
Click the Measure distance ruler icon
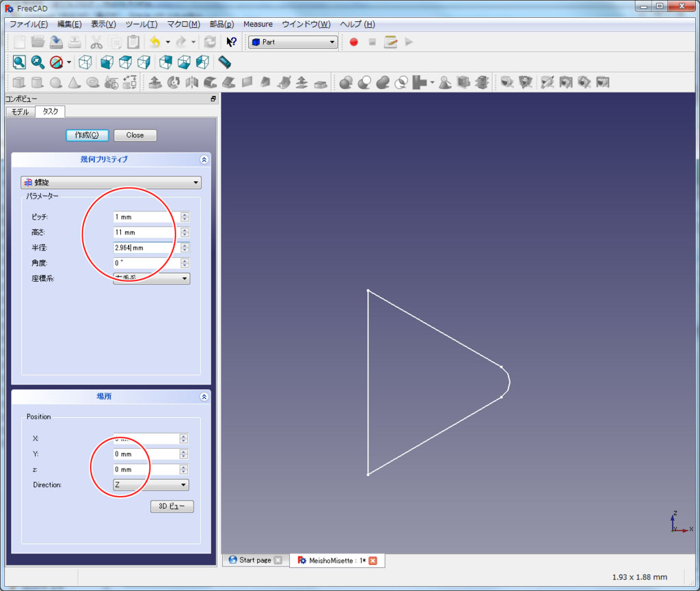[x=224, y=62]
